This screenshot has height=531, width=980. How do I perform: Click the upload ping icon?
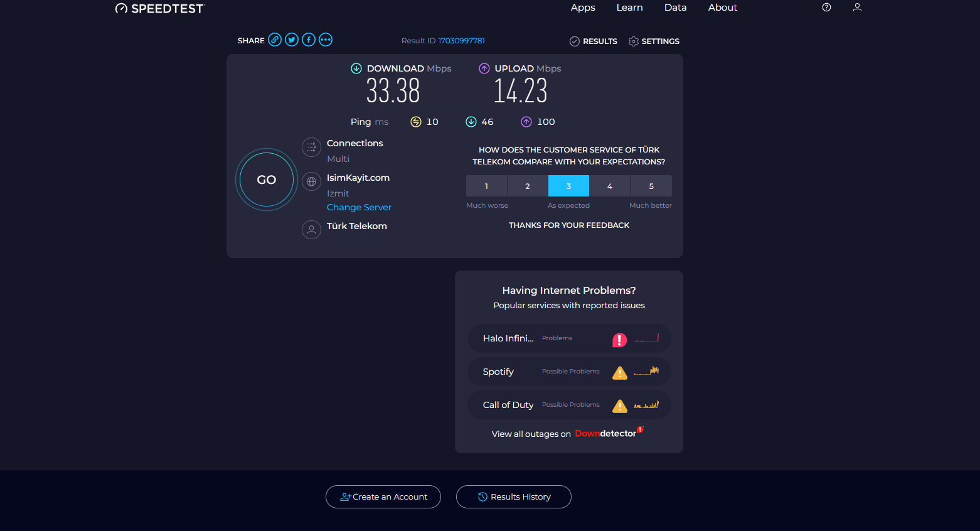click(x=526, y=122)
